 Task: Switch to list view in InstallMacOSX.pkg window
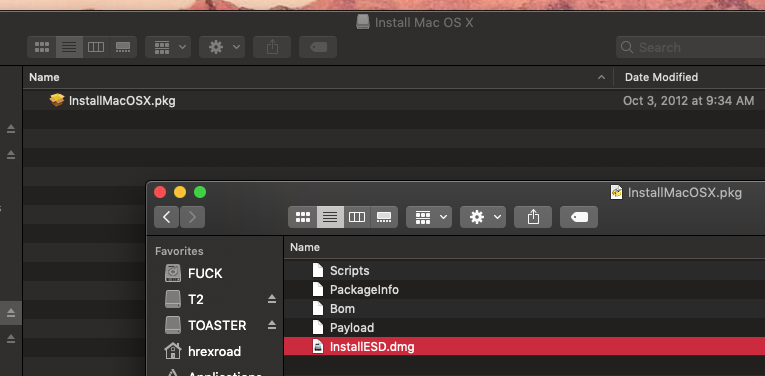point(330,217)
